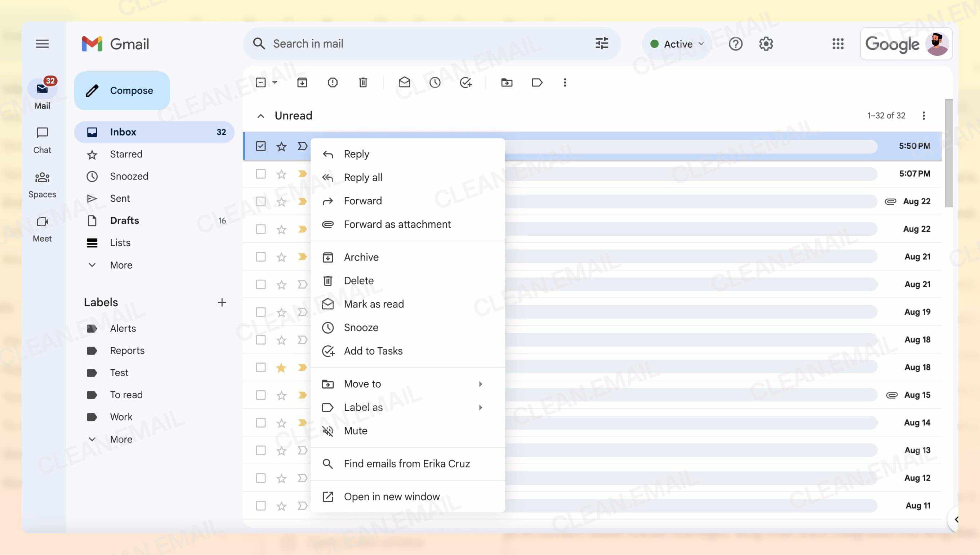Screen dimensions: 980x555
Task: Check the checkbox of the 5:07 PM email
Action: [x=260, y=174]
